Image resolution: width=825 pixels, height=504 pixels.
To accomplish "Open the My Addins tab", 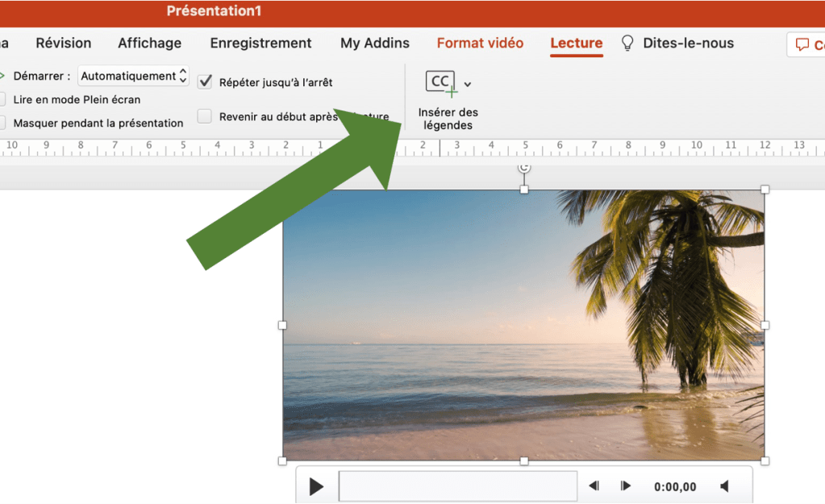I will (x=374, y=44).
